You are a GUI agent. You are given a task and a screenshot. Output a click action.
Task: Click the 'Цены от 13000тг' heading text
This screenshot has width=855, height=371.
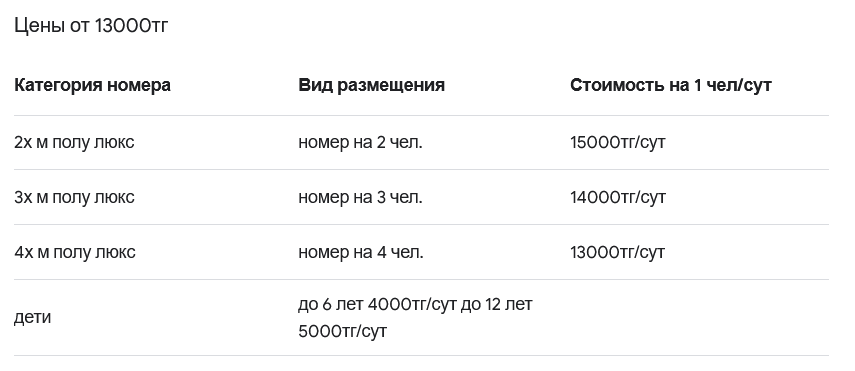point(91,26)
